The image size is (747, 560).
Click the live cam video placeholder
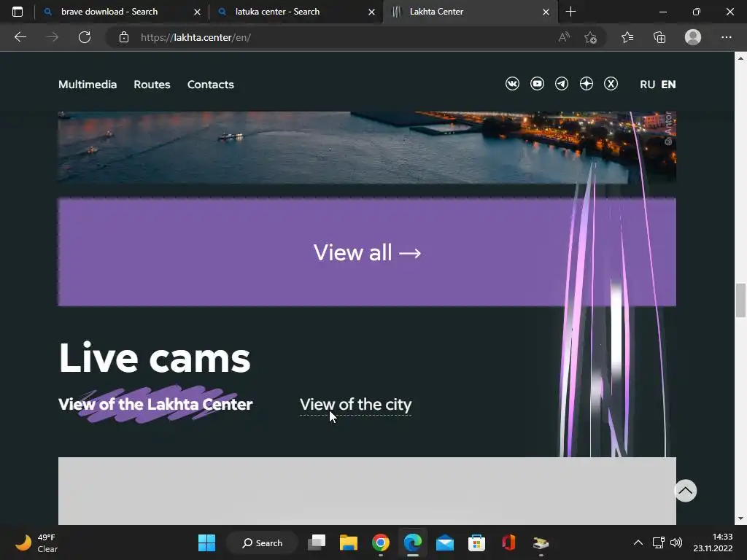[367, 491]
